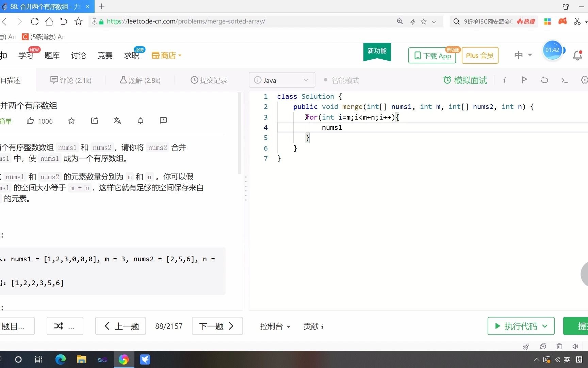Open the game controller extension icon
Screen dimensions: 588x368
(562, 21)
